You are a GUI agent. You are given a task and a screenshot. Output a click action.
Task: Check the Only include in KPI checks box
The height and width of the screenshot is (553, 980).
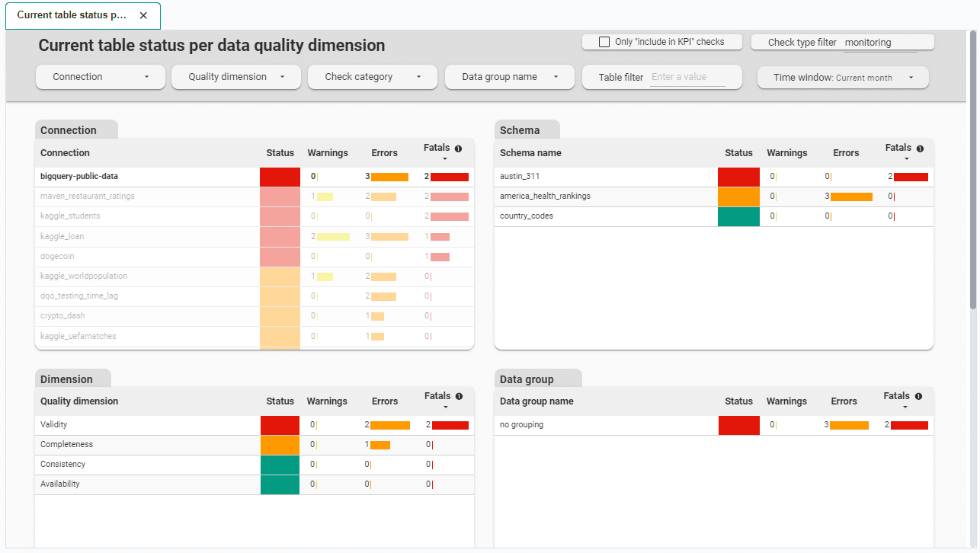(604, 42)
